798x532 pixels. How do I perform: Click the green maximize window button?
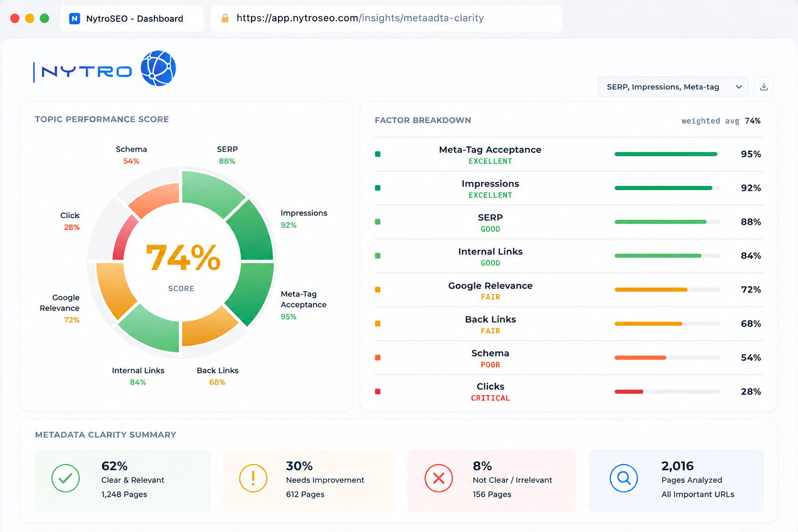(x=45, y=18)
